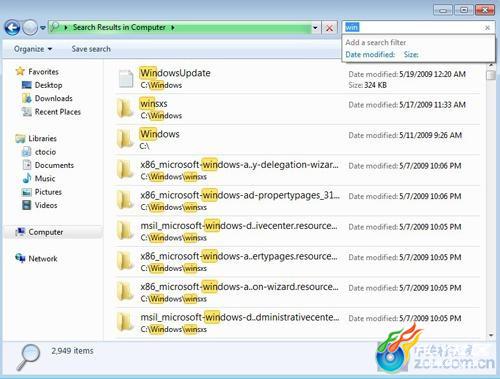Viewport: 500px width, 379px height.
Task: Click the Desktop icon in Favorites
Action: 27,85
